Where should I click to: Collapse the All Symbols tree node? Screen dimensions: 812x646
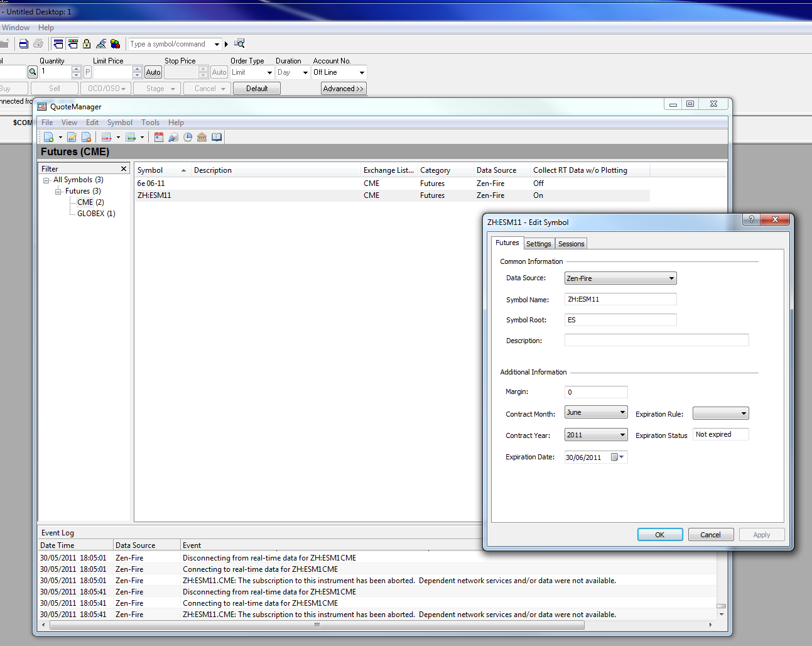pyautogui.click(x=46, y=180)
